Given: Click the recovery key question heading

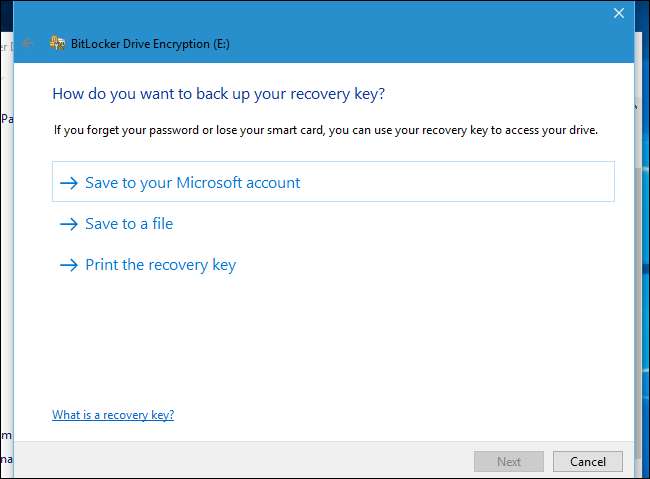Looking at the screenshot, I should pyautogui.click(x=218, y=94).
